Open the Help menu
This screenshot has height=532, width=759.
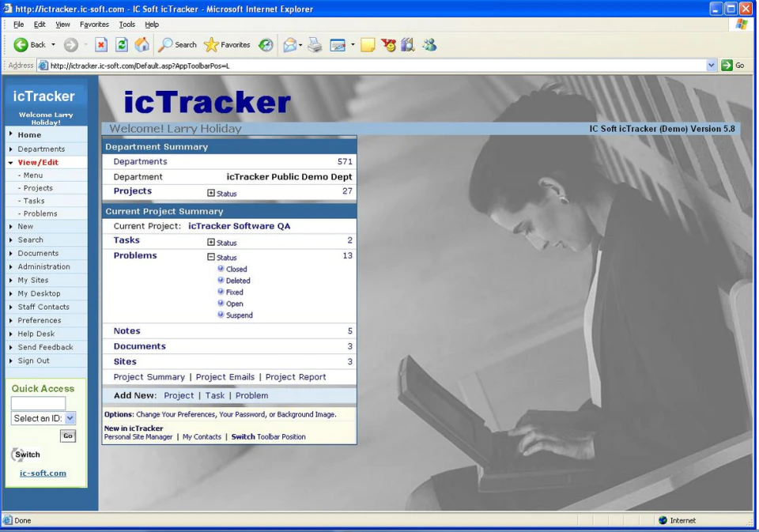coord(152,25)
